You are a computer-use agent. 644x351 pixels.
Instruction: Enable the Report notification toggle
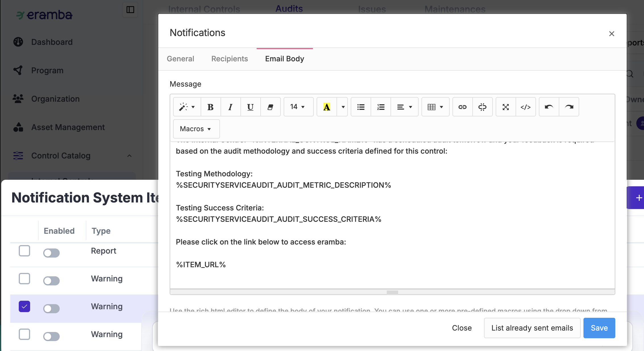click(51, 253)
